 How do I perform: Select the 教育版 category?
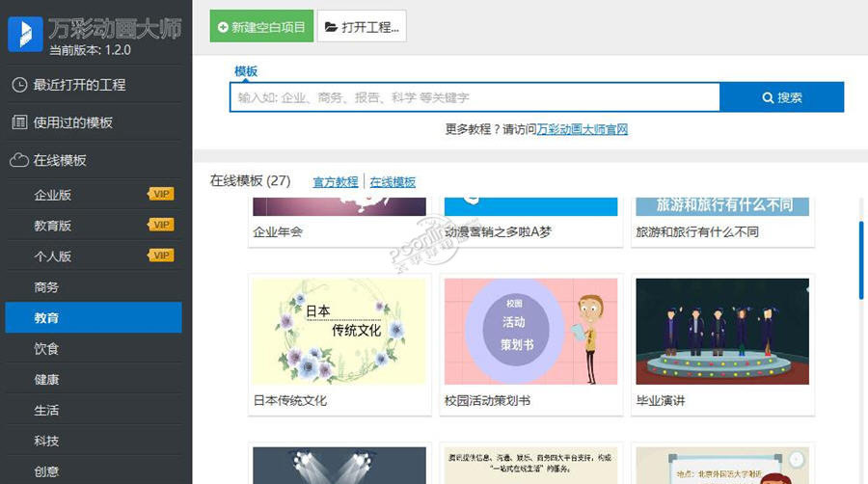click(94, 226)
